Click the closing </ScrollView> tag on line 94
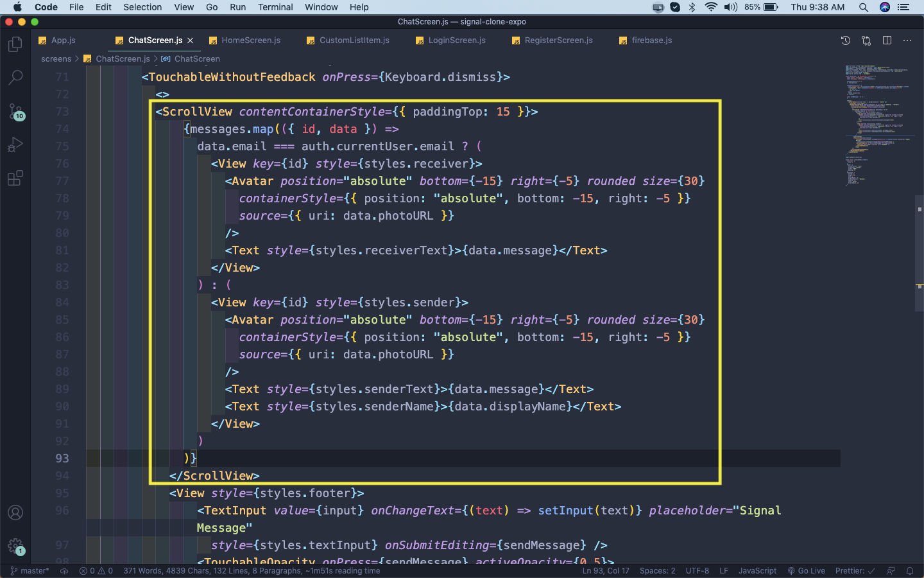Image resolution: width=924 pixels, height=578 pixels. click(x=214, y=476)
